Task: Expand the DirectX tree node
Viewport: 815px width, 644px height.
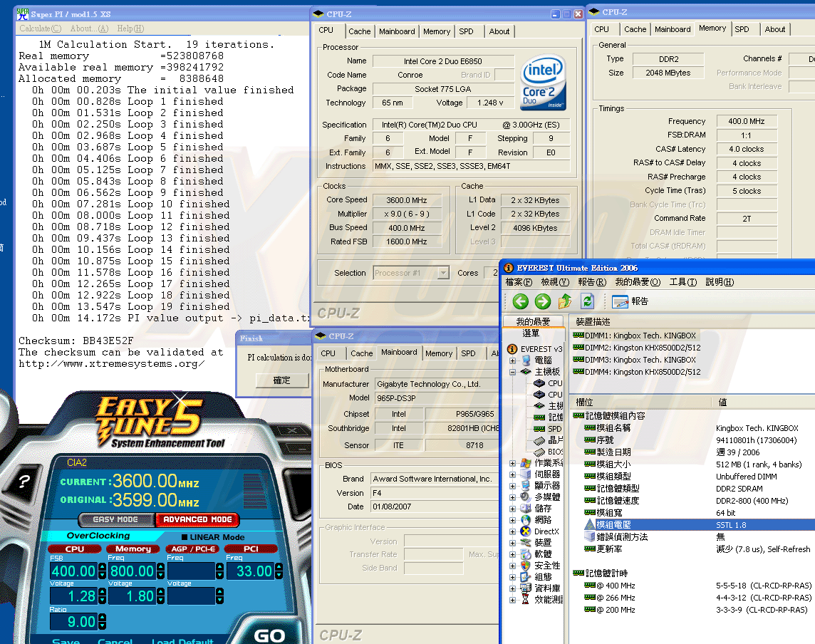Action: click(x=512, y=531)
